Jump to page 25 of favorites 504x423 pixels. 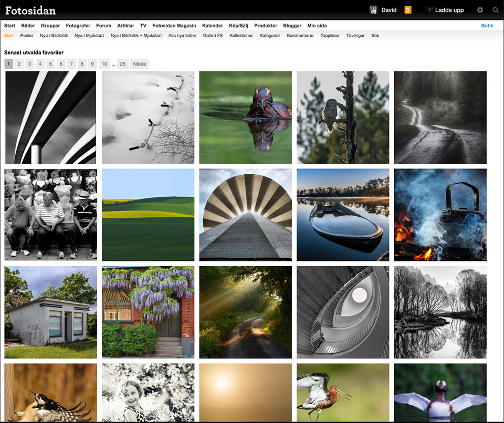click(123, 64)
